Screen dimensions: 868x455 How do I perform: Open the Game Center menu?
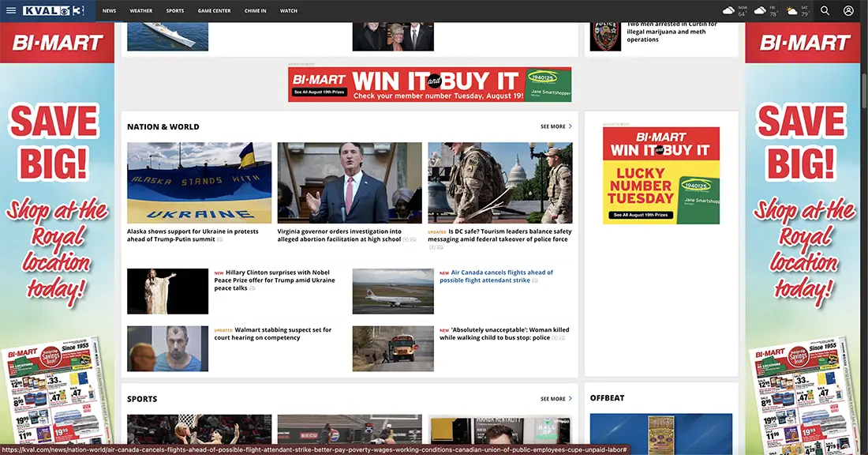tap(214, 10)
